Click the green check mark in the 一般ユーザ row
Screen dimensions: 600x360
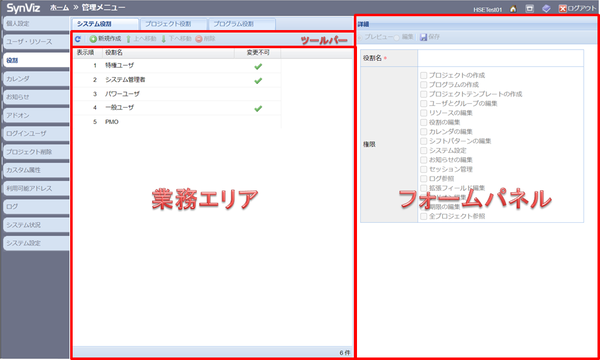[x=258, y=109]
